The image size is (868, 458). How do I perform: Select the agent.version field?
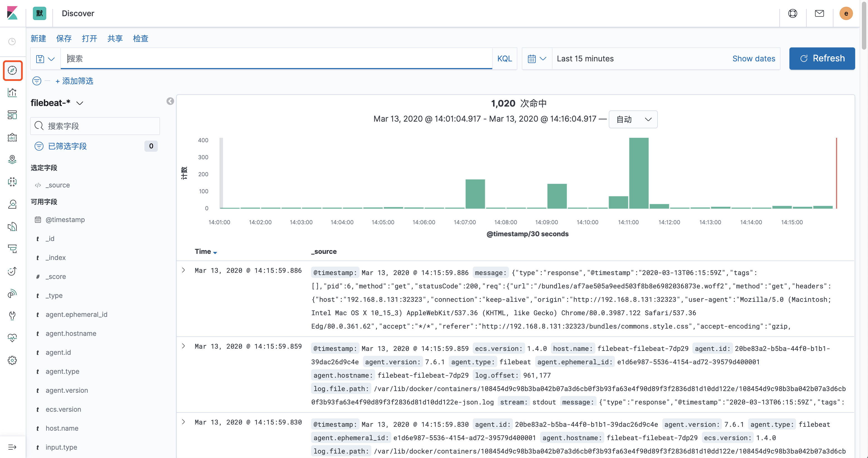[x=67, y=390]
